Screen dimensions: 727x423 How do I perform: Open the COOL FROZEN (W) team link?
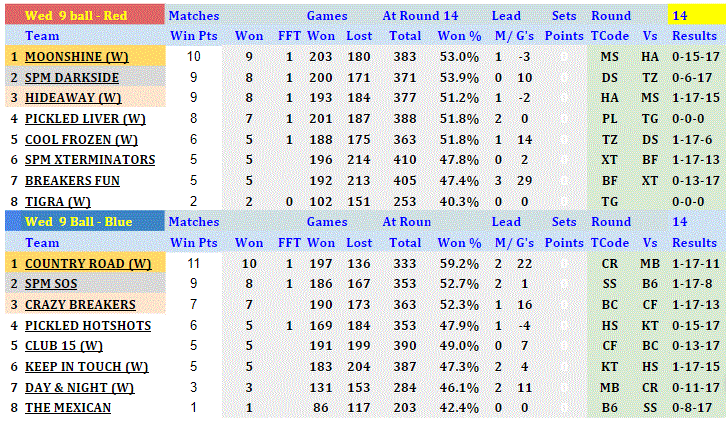coord(81,140)
